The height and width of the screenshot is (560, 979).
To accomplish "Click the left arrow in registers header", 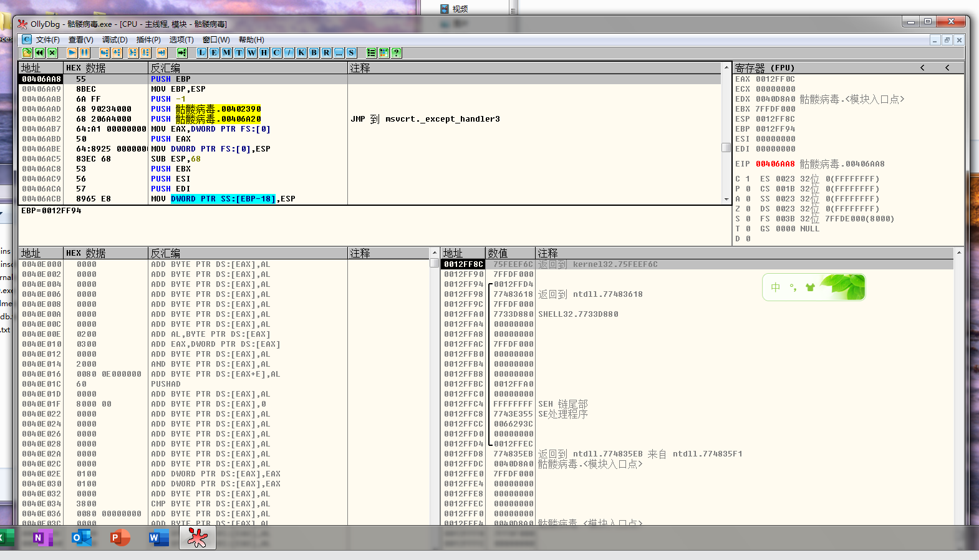I will tap(922, 68).
